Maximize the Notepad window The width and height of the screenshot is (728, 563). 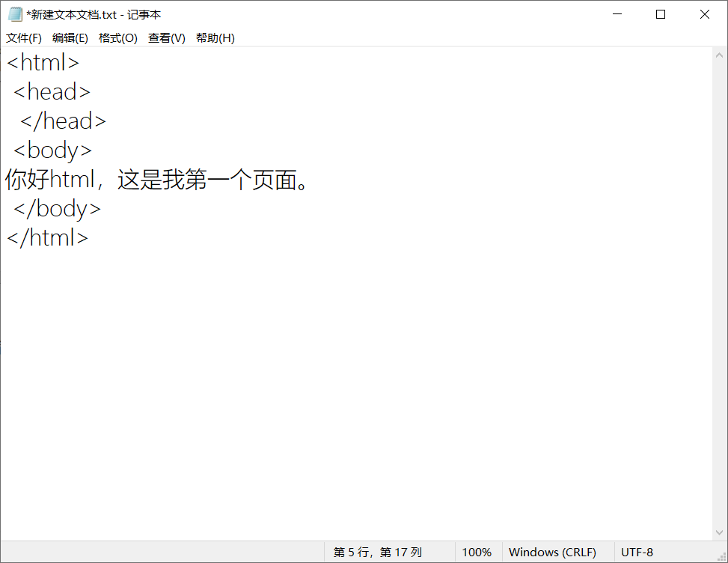[x=661, y=14]
